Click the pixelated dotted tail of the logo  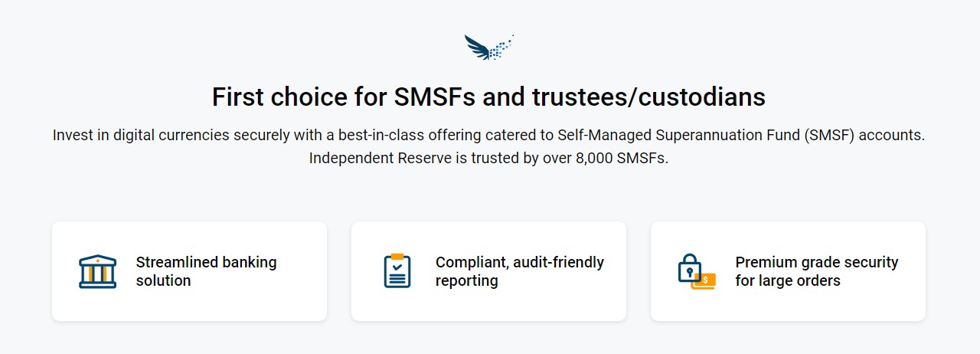(501, 48)
